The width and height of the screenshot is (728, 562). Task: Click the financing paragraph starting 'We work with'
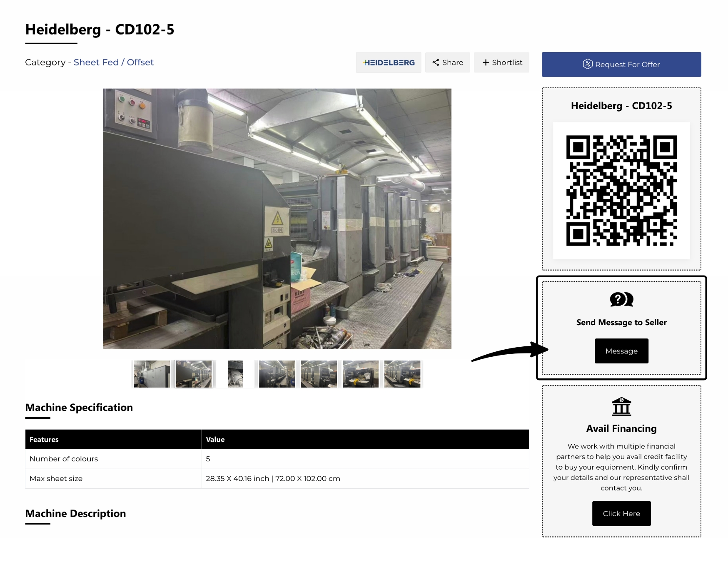pos(621,467)
